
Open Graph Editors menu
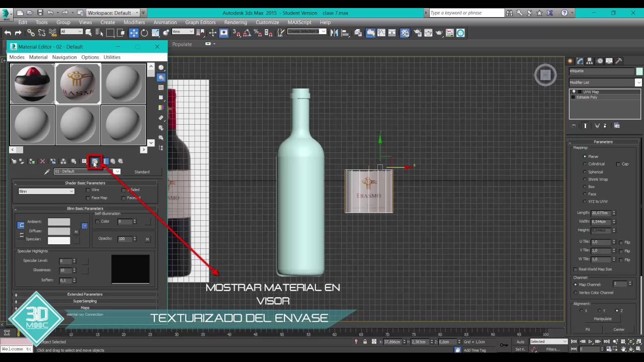point(200,22)
